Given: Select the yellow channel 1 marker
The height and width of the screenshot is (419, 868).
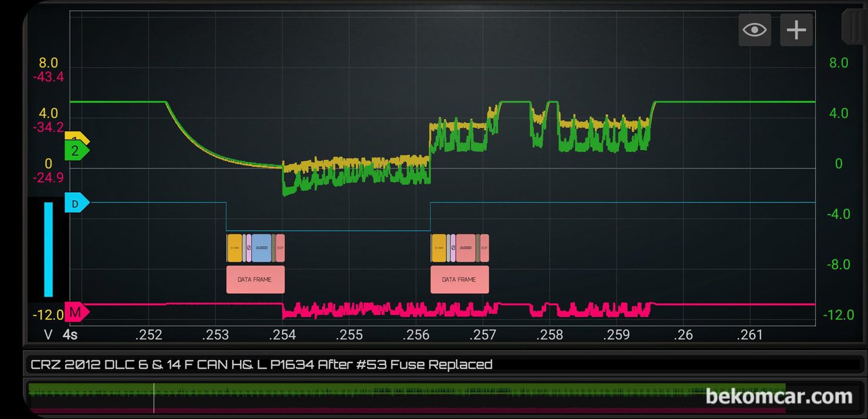Looking at the screenshot, I should tap(76, 137).
